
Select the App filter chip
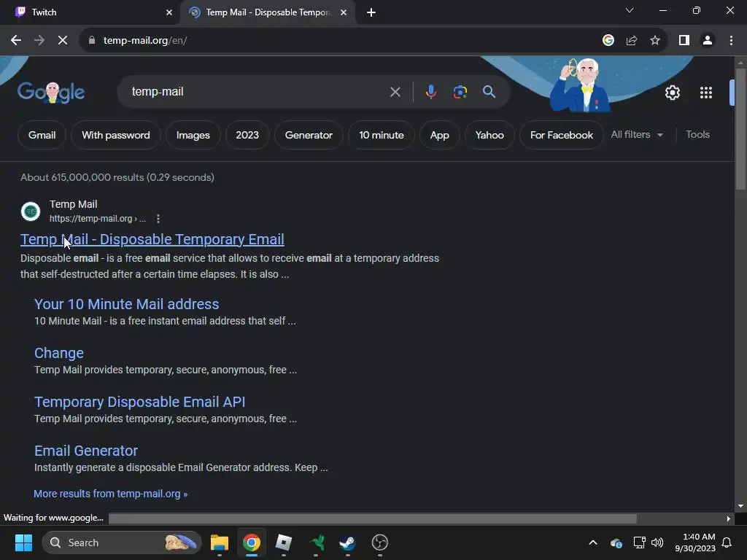(x=440, y=135)
